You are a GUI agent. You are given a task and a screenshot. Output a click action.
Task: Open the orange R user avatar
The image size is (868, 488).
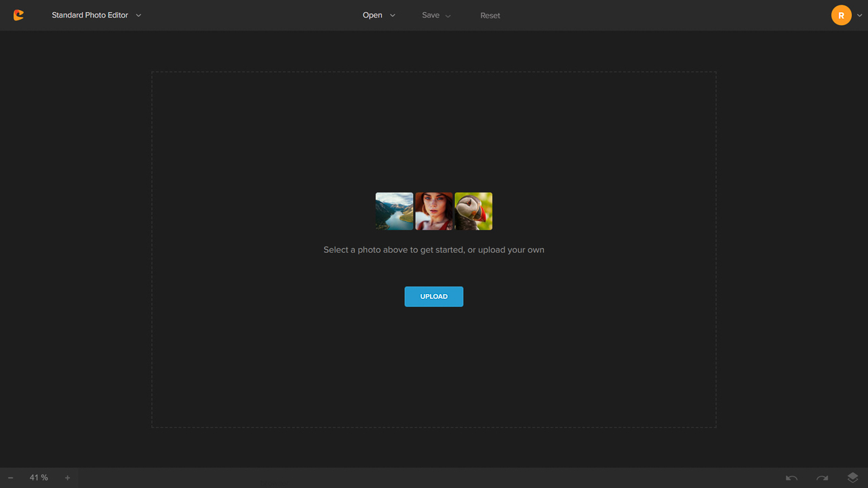click(841, 15)
